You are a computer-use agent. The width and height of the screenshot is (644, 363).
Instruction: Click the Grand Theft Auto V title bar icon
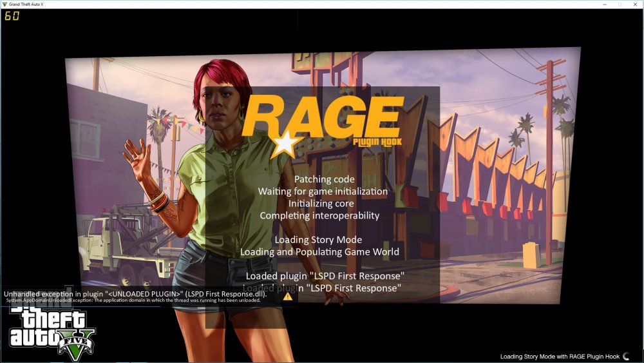(x=5, y=4)
